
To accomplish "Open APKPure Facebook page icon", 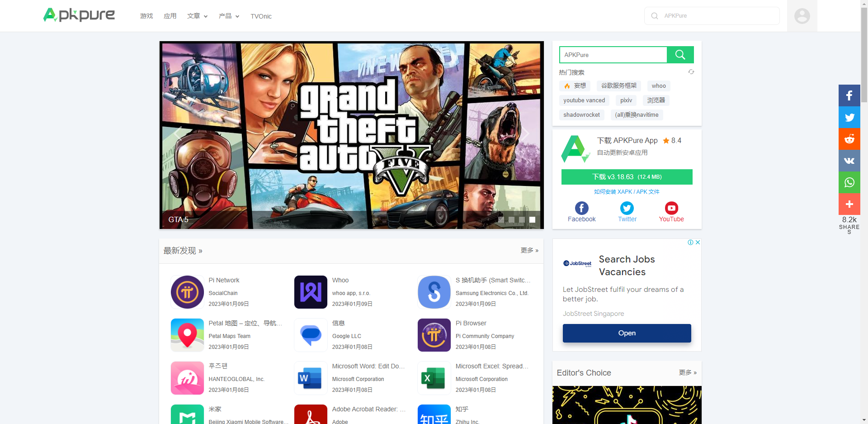I will coord(582,208).
